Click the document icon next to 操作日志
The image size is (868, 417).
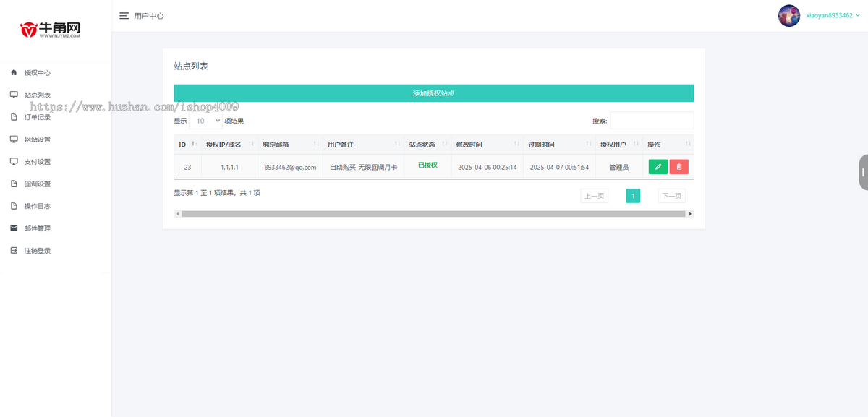tap(14, 206)
